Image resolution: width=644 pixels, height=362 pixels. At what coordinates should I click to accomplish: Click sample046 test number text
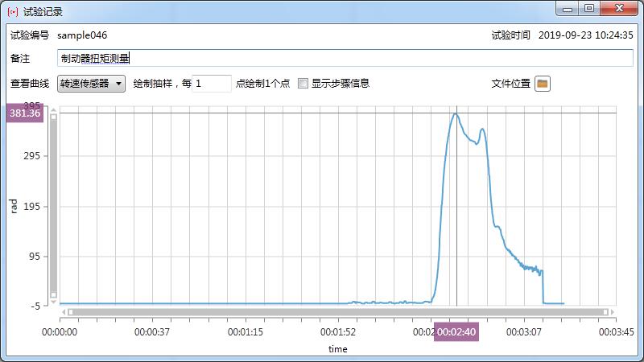[82, 35]
